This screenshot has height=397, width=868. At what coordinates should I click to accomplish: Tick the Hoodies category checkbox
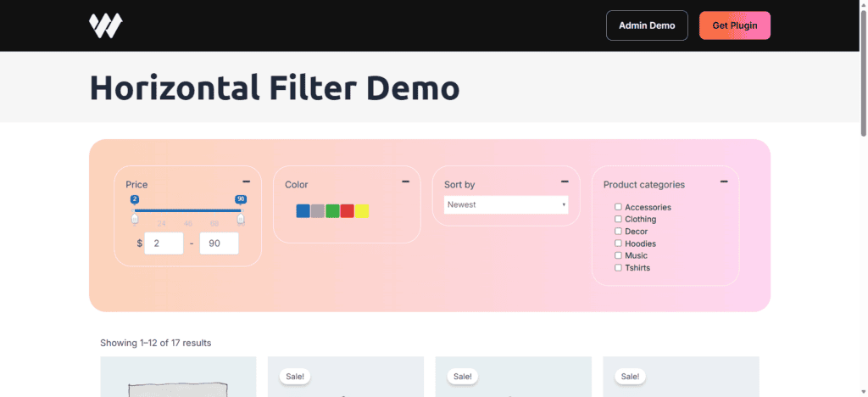point(618,243)
